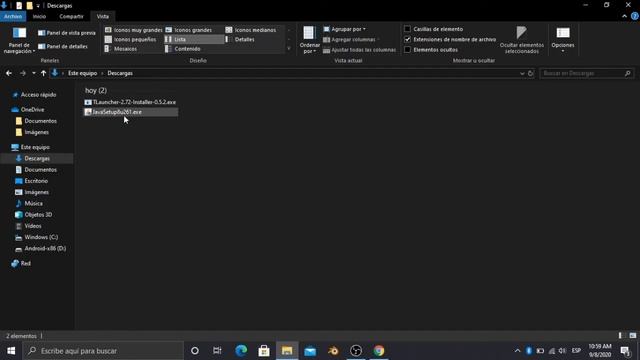Open Cortana from the taskbar
640x360 pixels.
[x=195, y=351]
